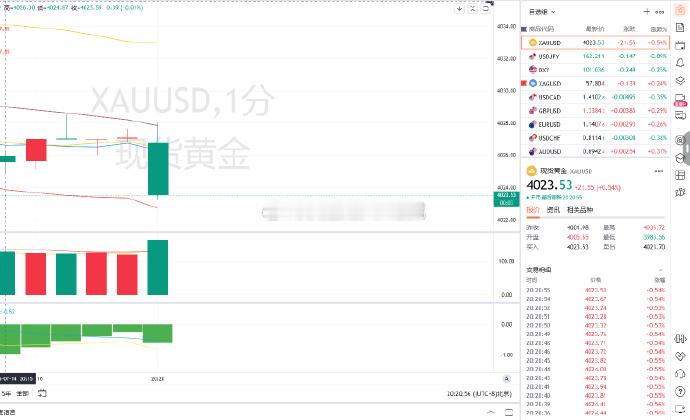Collapse the bottom panel chevron
This screenshot has height=420, width=690.
491,413
